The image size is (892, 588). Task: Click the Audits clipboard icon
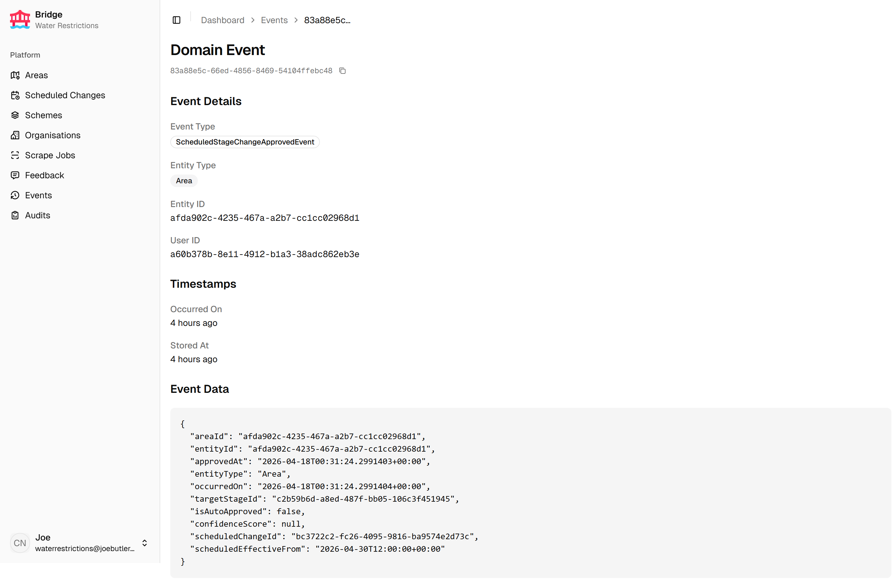[x=15, y=215]
